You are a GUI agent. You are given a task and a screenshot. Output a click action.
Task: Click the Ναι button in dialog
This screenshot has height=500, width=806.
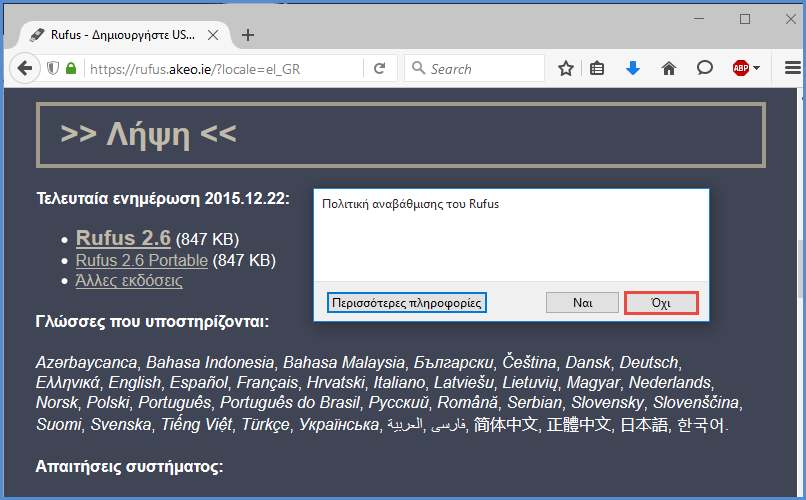pos(582,303)
